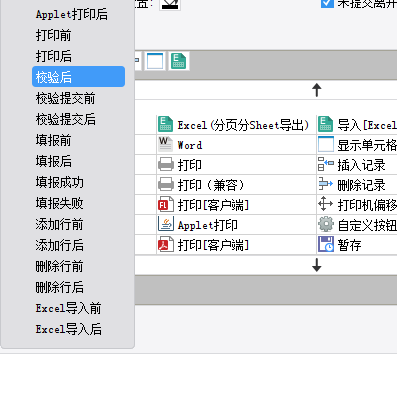Image resolution: width=397 pixels, height=409 pixels.
Task: Click the 显示单元格 icon
Action: click(x=326, y=144)
